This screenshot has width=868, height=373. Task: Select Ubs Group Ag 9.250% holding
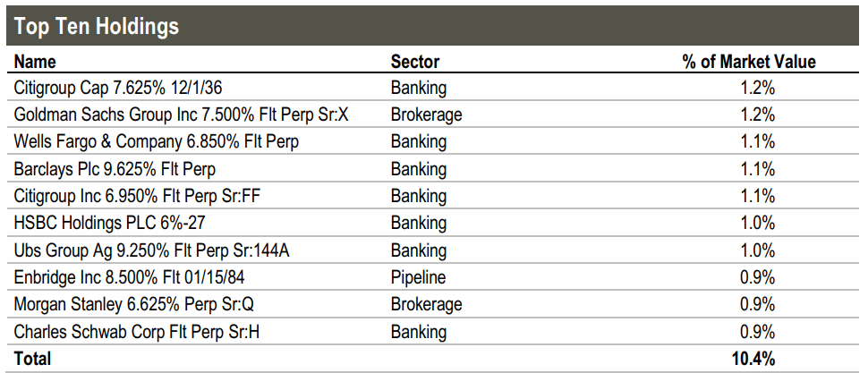(x=152, y=250)
